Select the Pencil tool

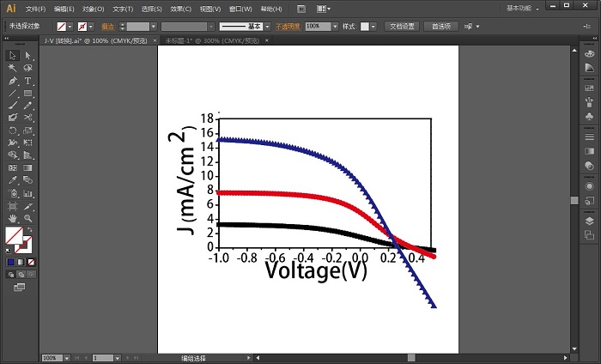(27, 106)
